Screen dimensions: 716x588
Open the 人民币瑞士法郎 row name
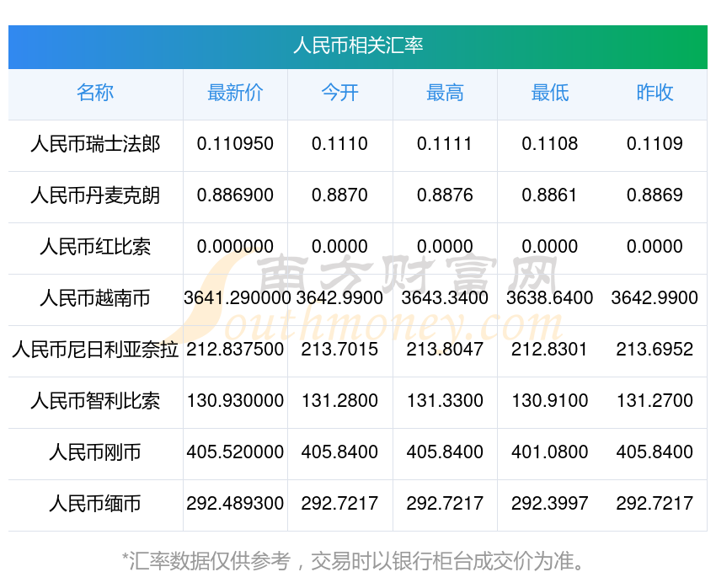(95, 144)
